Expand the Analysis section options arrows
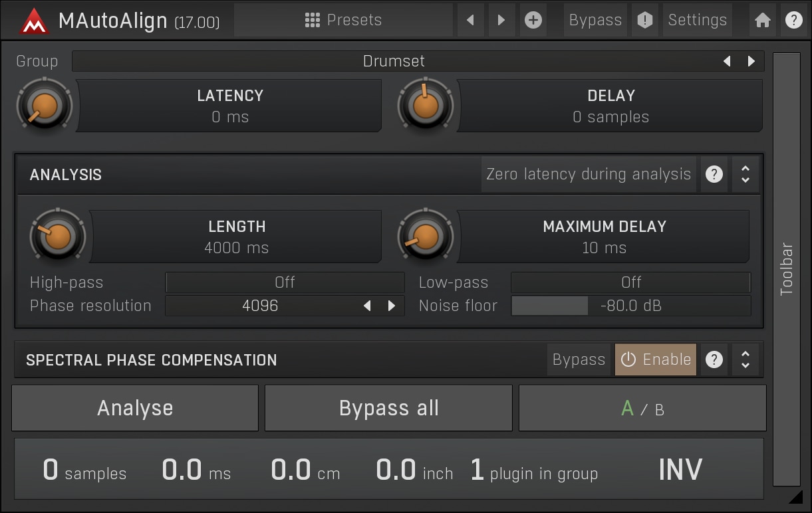812x513 pixels. [x=745, y=174]
